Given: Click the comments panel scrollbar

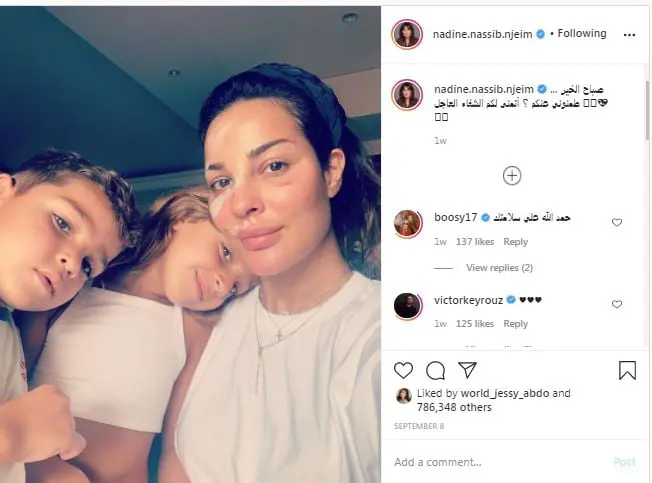Looking at the screenshot, I should [647, 110].
